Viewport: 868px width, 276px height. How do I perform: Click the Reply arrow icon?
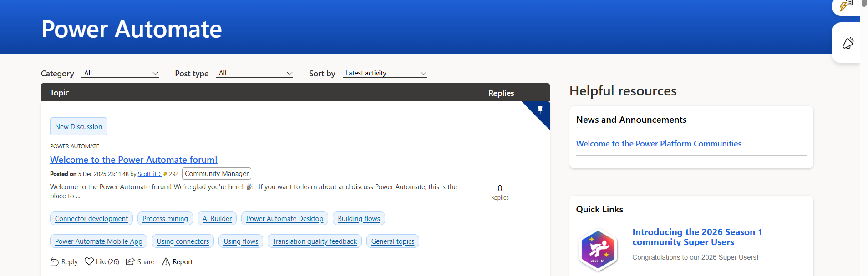click(55, 261)
